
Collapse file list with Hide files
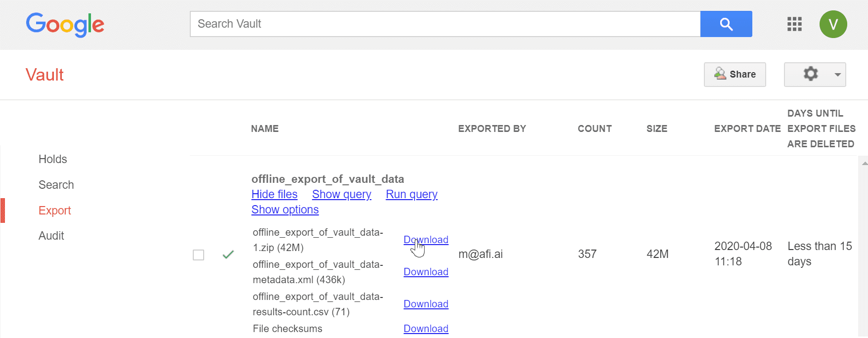[274, 194]
